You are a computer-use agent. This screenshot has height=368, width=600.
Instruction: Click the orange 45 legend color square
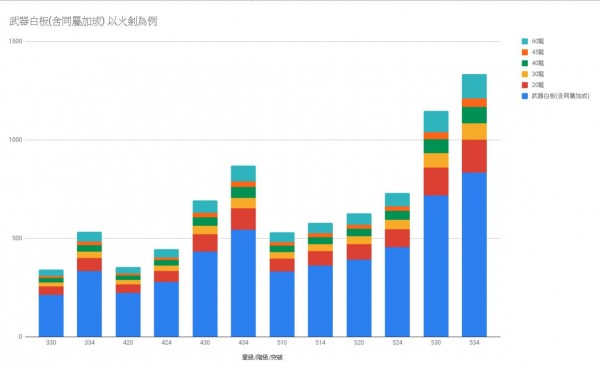(x=525, y=52)
